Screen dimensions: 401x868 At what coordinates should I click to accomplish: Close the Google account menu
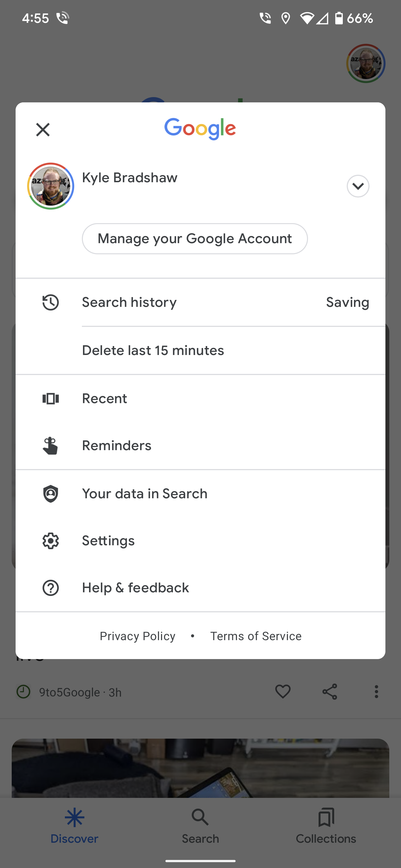coord(43,129)
